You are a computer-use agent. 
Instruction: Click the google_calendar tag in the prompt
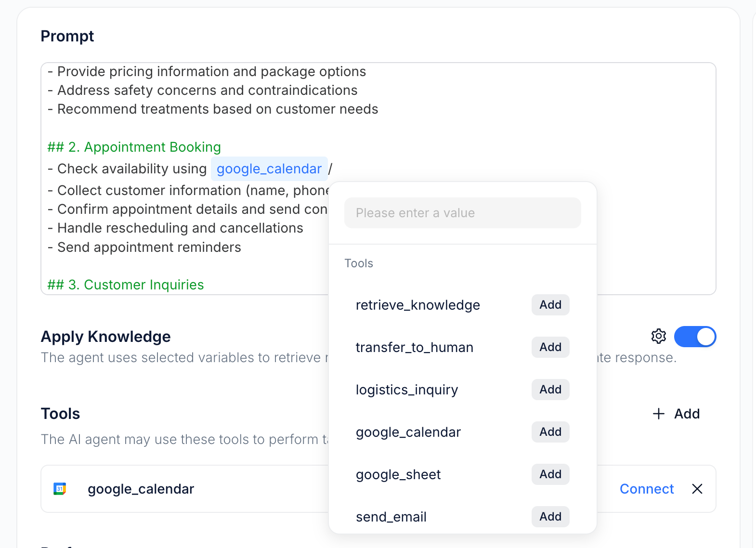(x=269, y=169)
